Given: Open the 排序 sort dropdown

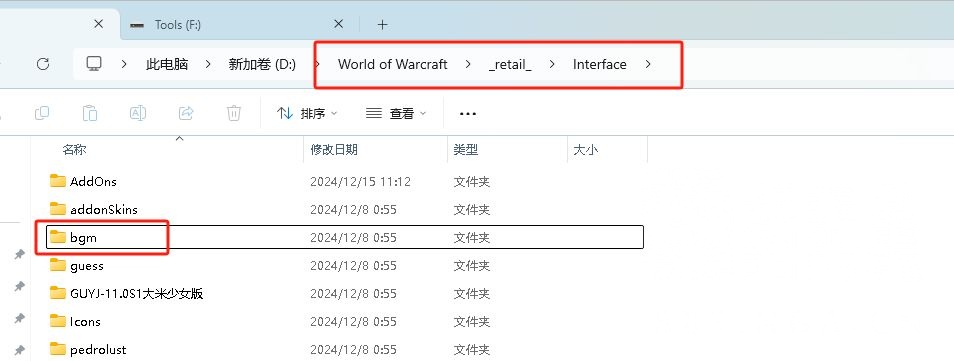Looking at the screenshot, I should pos(307,113).
